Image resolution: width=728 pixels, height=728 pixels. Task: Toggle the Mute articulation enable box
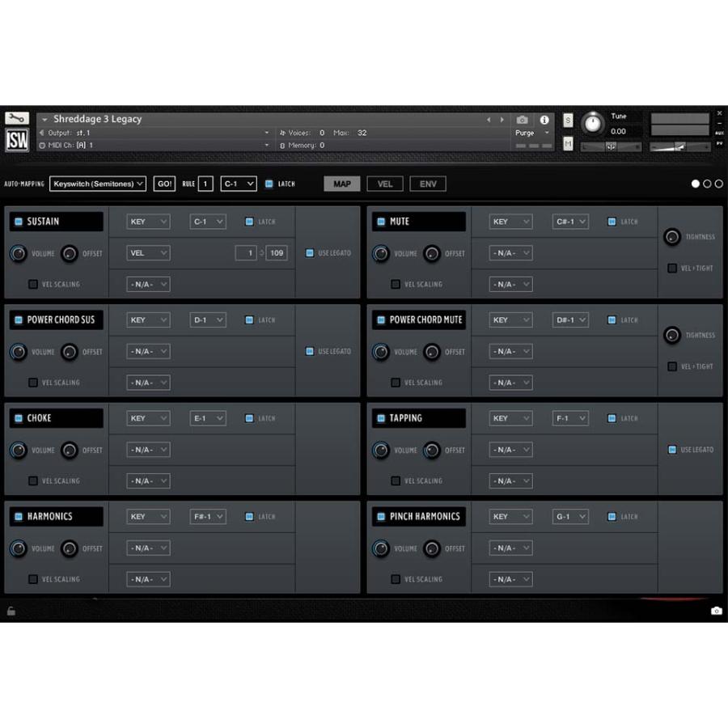point(381,222)
